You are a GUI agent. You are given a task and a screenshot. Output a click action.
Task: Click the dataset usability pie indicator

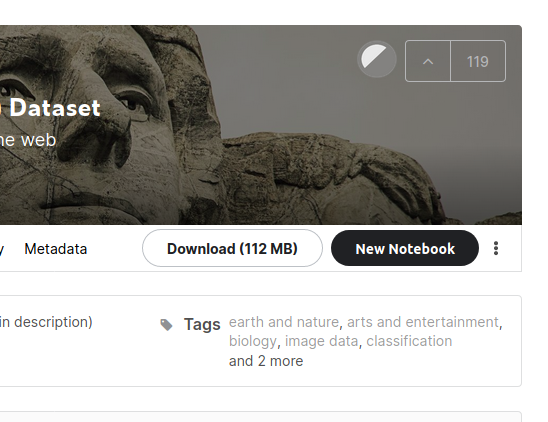coord(377,59)
